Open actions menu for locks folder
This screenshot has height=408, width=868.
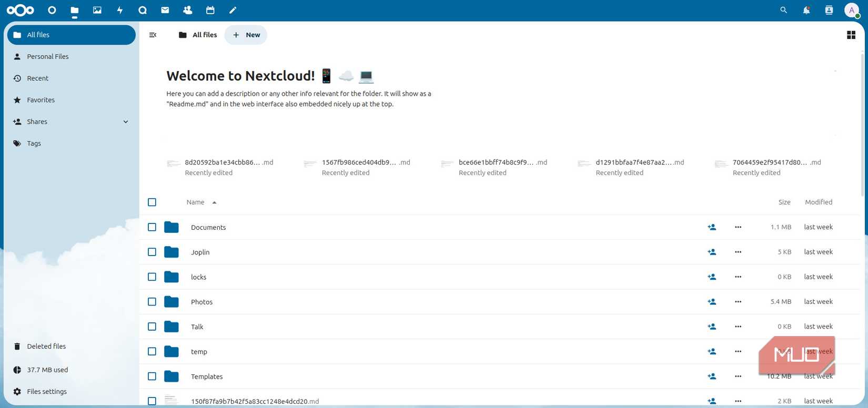click(738, 277)
